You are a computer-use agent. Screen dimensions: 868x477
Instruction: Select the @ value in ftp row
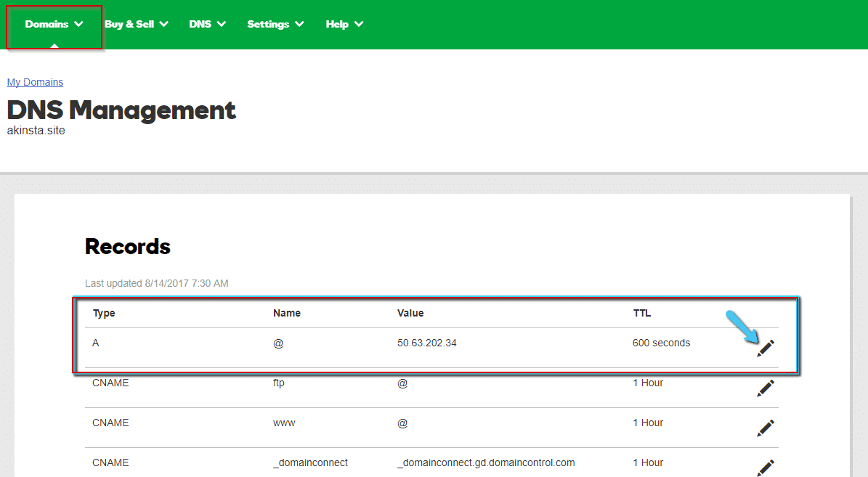[402, 383]
